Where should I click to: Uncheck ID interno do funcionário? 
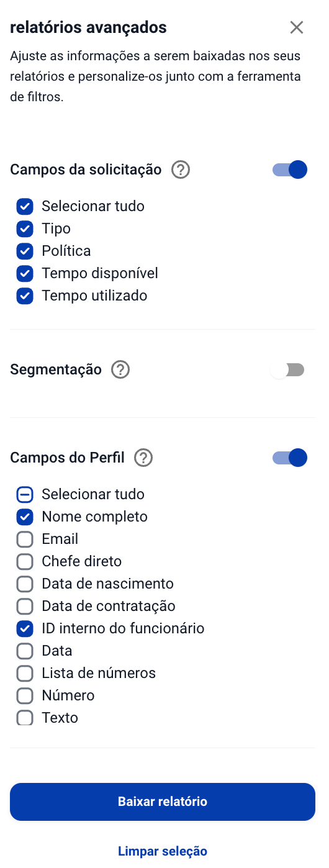25,629
